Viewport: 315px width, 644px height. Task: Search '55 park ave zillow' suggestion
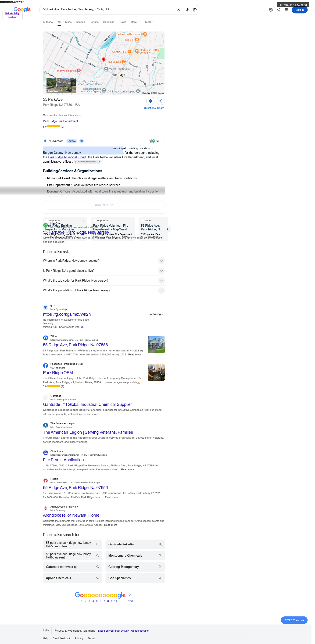pyautogui.click(x=72, y=544)
